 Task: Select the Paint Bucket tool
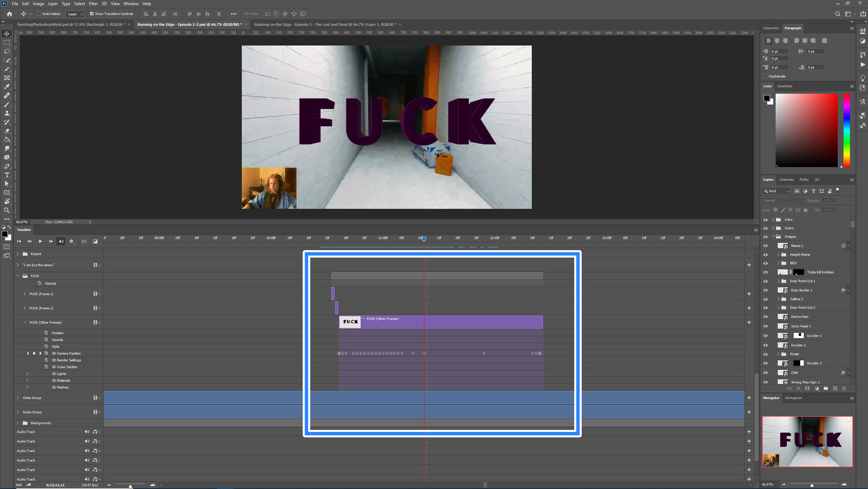tap(7, 140)
